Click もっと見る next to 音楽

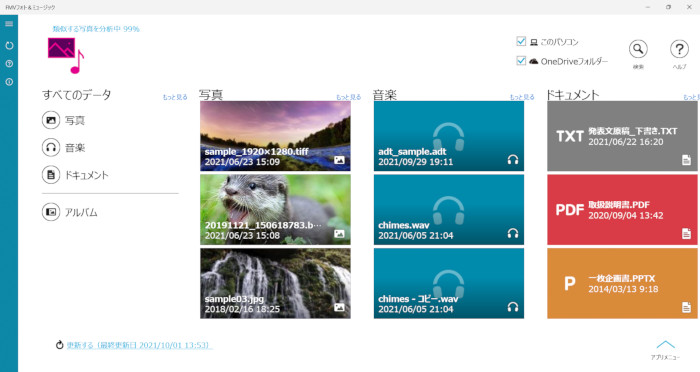[522, 97]
